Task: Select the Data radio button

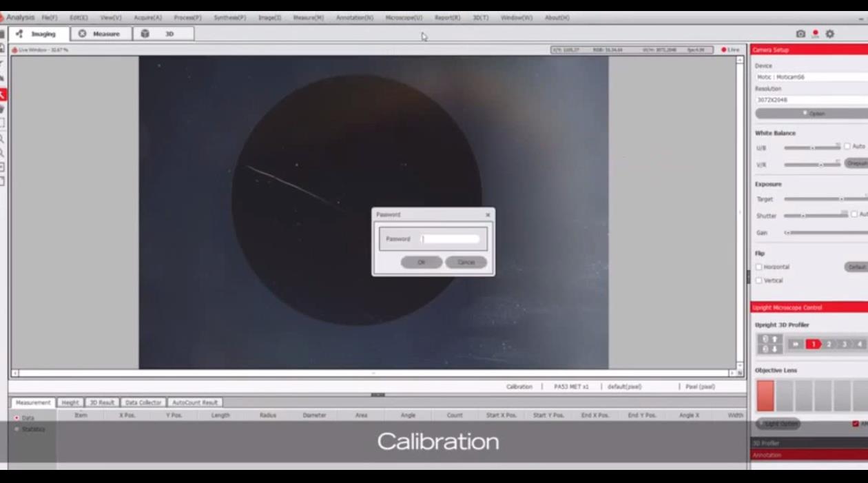Action: [17, 418]
